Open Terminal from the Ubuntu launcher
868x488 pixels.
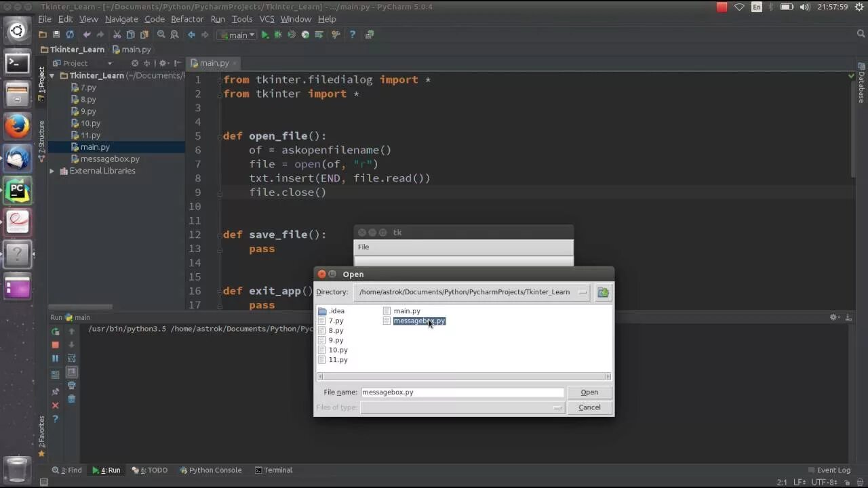point(18,63)
